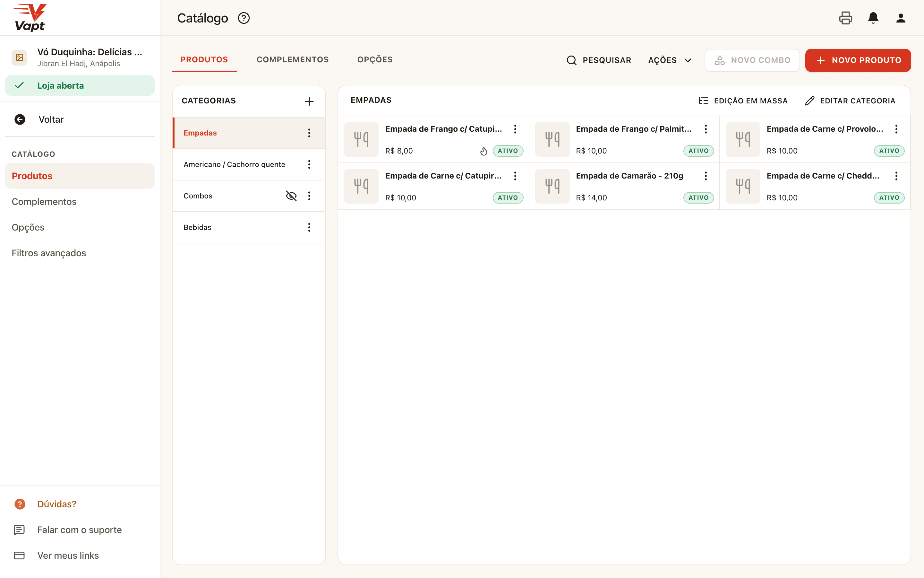Open options menu for Empadas category
The height and width of the screenshot is (578, 924).
[x=309, y=133]
